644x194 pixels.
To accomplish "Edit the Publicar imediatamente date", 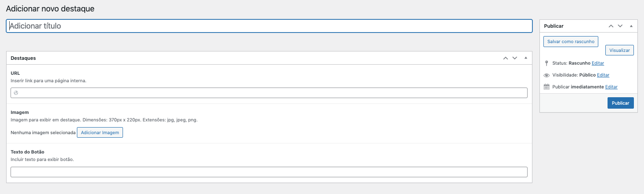I will click(x=611, y=87).
